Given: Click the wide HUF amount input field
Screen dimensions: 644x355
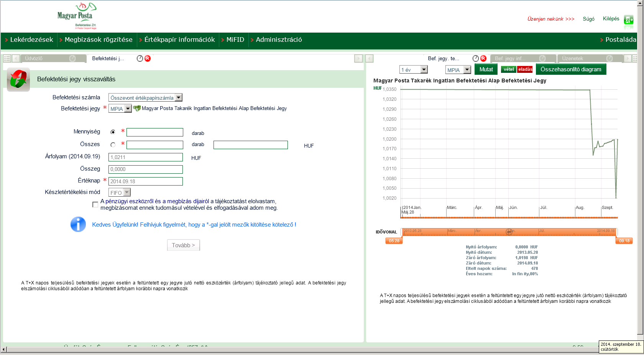Looking at the screenshot, I should click(251, 145).
